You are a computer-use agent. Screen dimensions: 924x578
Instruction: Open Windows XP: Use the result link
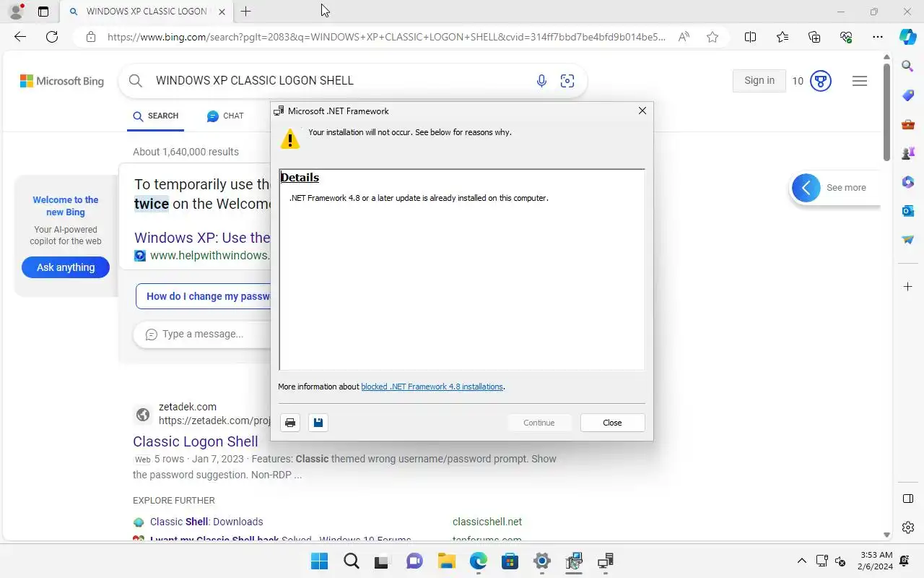[x=202, y=238]
